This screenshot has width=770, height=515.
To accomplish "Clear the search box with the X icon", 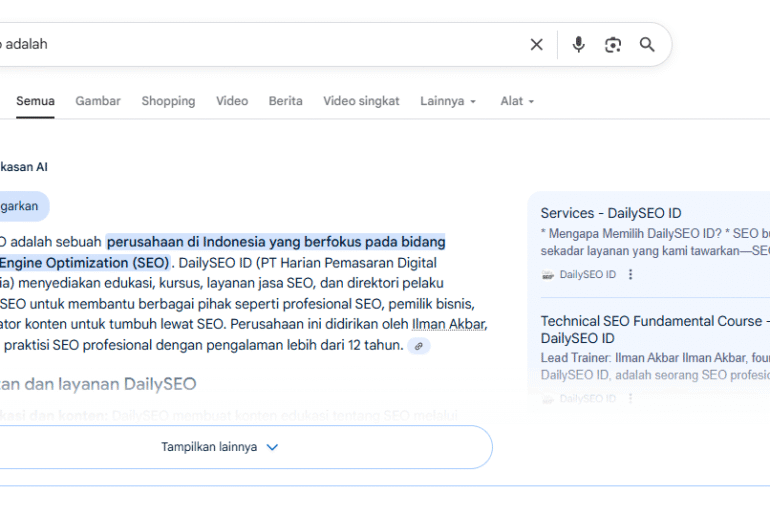I will pos(536,45).
